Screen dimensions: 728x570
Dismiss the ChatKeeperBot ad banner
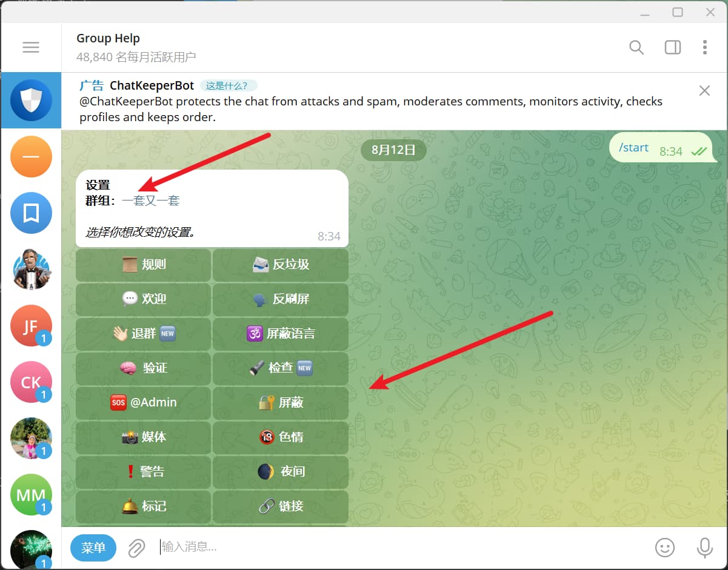(704, 91)
